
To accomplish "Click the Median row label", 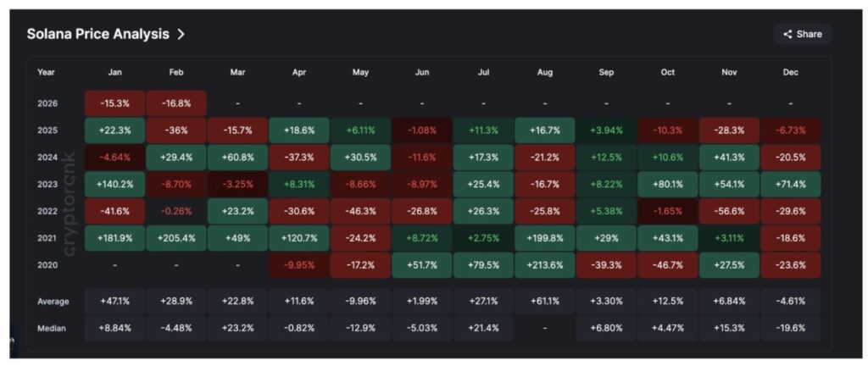I will tap(51, 328).
